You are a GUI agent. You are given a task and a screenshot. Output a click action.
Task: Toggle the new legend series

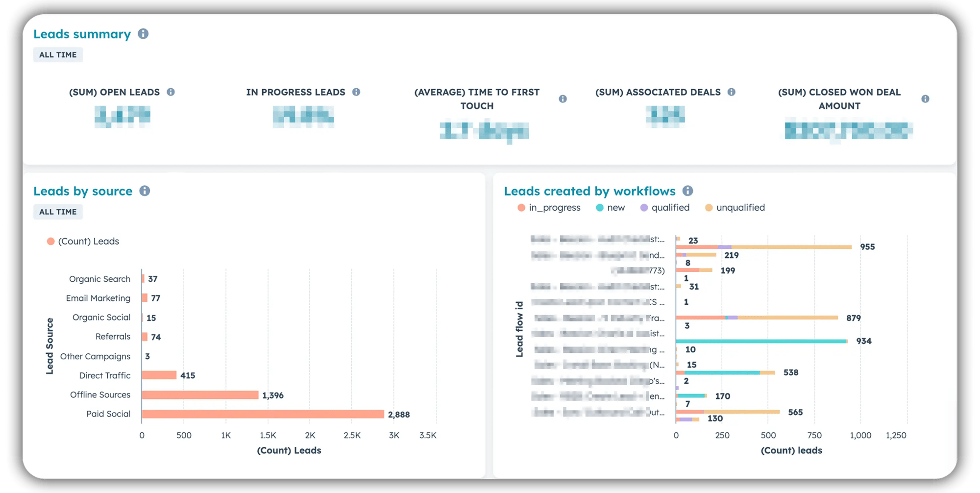(611, 207)
